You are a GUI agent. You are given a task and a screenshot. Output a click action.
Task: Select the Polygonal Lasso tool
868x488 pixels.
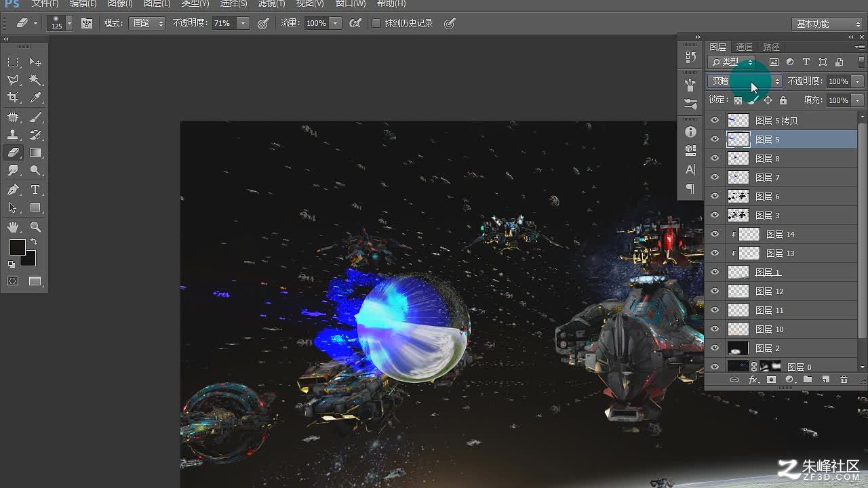point(13,80)
